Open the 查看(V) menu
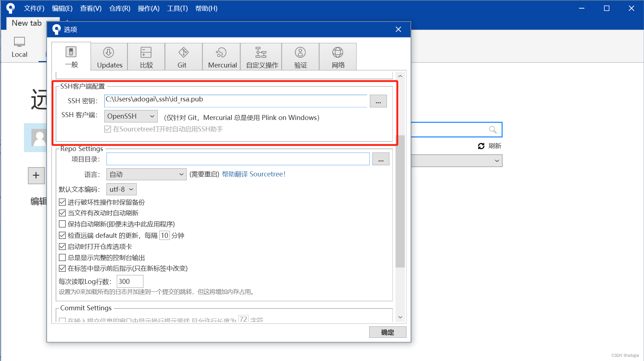The width and height of the screenshot is (644, 361). tap(91, 8)
